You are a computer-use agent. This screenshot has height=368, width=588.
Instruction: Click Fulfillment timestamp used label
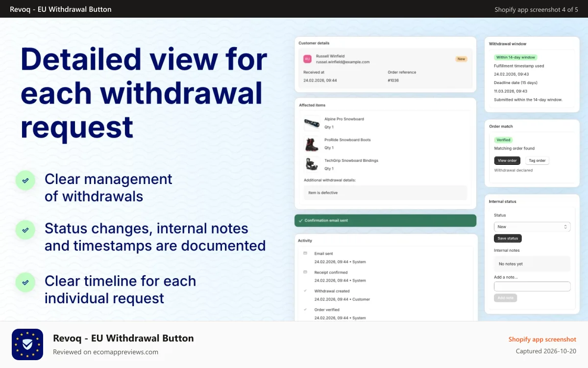(519, 66)
